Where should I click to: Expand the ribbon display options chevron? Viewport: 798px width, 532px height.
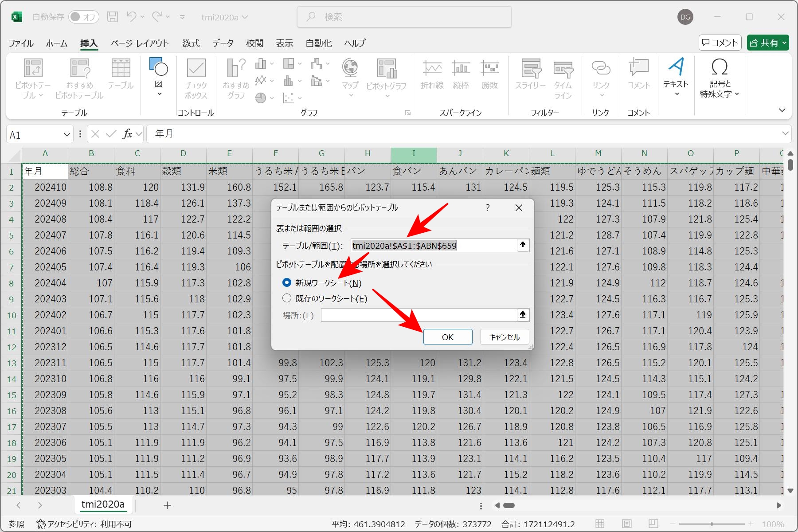782,110
